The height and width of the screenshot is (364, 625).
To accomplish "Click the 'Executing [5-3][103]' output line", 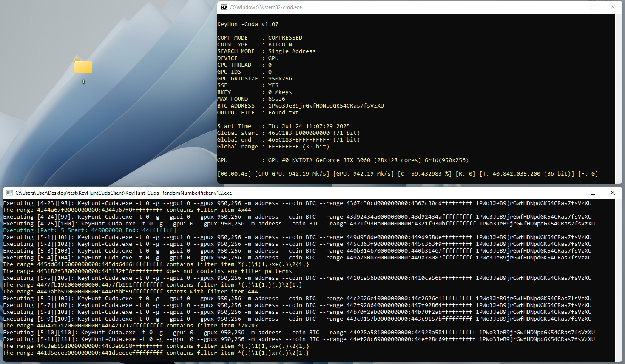I will click(x=297, y=251).
